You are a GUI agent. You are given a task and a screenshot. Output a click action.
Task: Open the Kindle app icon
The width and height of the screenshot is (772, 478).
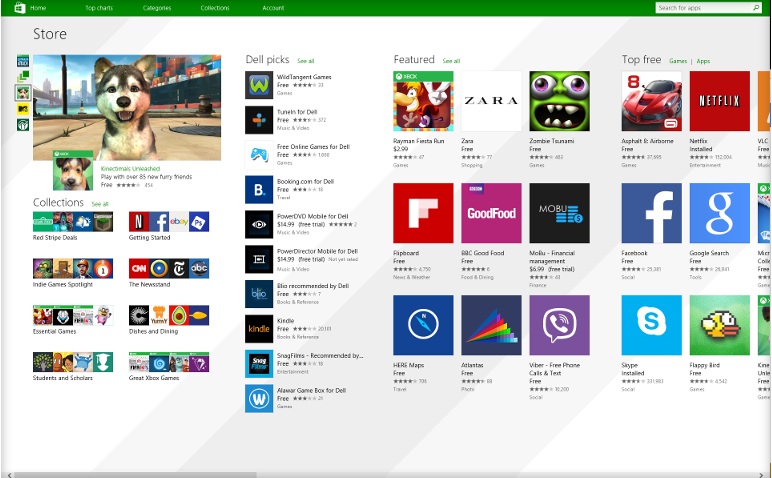point(259,329)
